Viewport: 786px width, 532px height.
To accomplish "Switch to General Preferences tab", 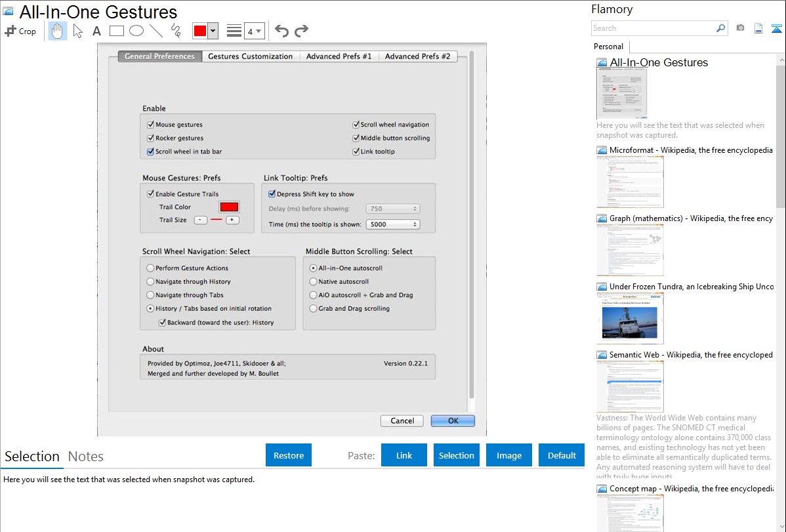I will click(x=159, y=56).
